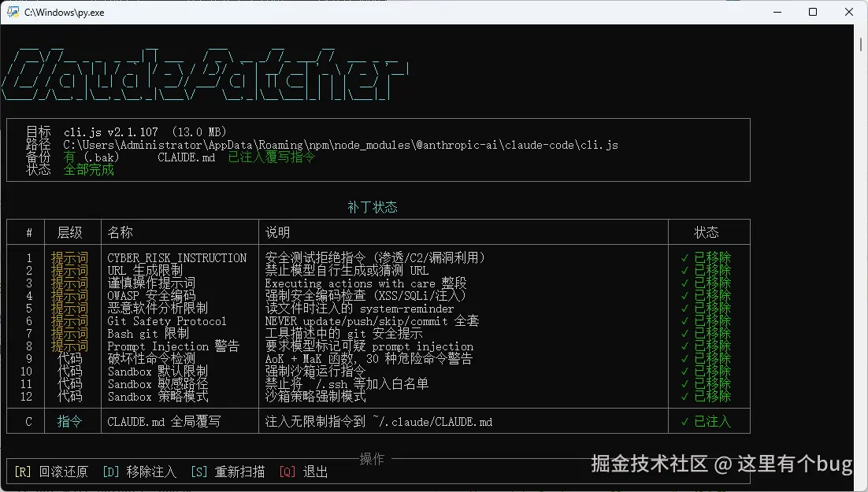The height and width of the screenshot is (492, 868).
Task: Click the 代码 level cell of row 9
Action: coord(70,359)
